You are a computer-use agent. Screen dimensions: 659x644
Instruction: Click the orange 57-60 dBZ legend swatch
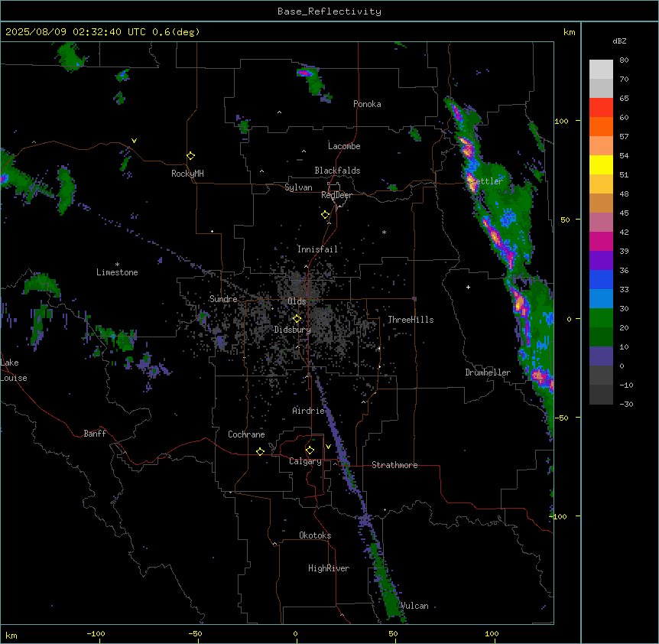click(x=601, y=126)
